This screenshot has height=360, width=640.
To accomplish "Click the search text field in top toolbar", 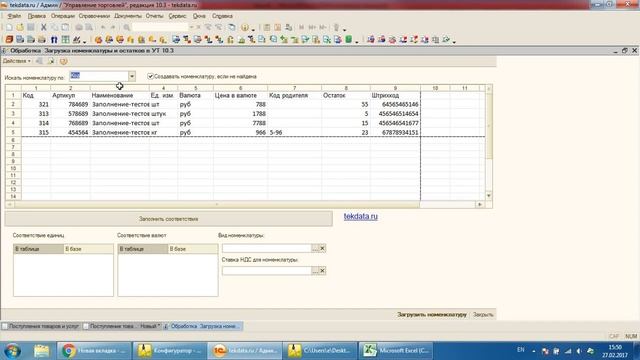I will [x=160, y=27].
